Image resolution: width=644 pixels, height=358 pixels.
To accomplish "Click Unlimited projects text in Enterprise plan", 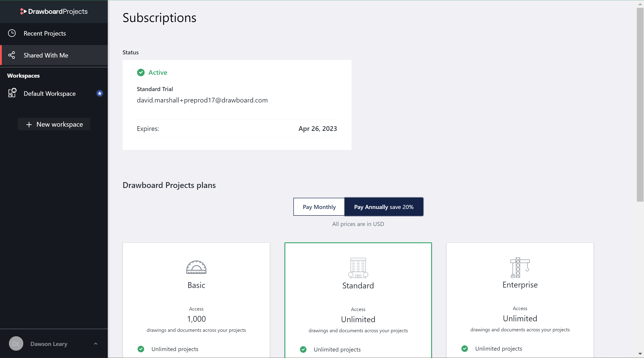I will click(498, 349).
